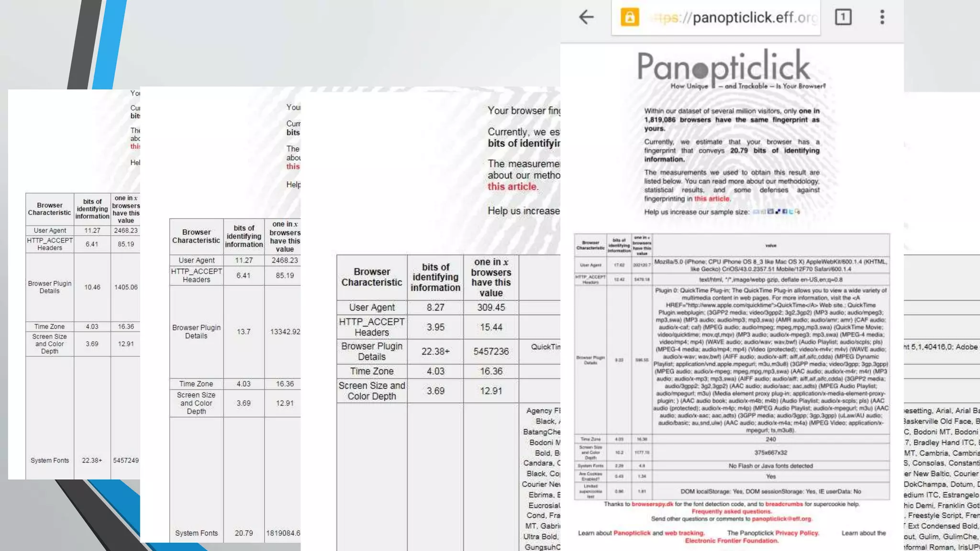The image size is (980, 551).
Task: Click the 3.95 HTTP_ACCEPT cell
Action: 435,327
